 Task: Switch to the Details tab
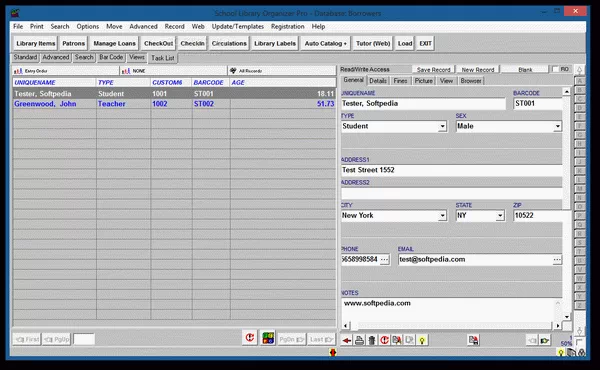pyautogui.click(x=378, y=81)
